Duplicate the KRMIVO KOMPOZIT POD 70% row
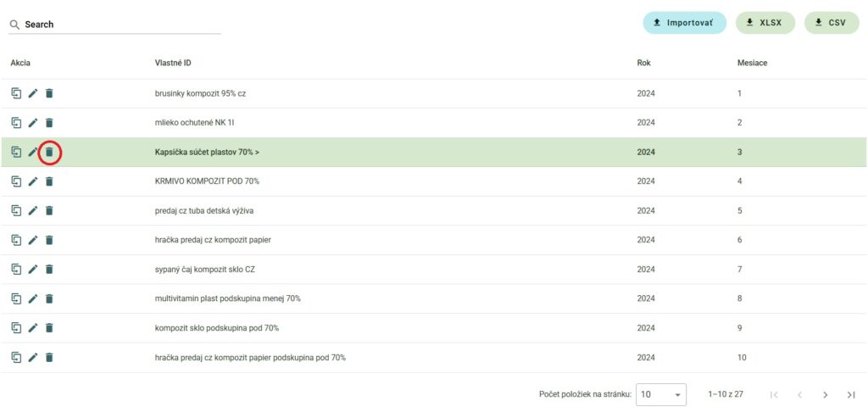 16,181
